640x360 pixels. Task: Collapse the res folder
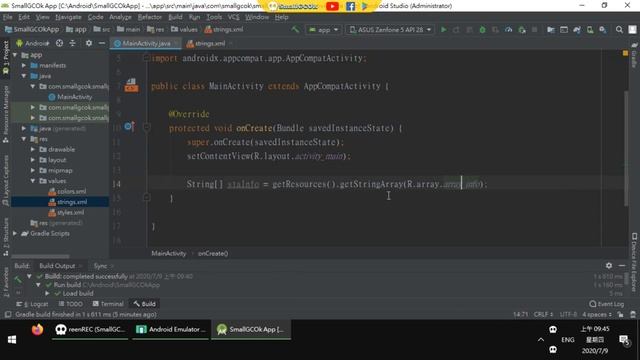point(24,139)
